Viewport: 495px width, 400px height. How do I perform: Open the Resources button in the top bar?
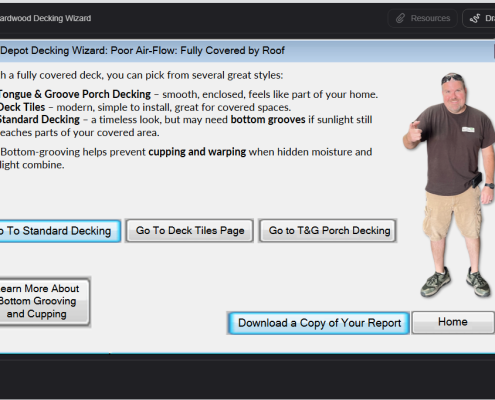tap(422, 18)
